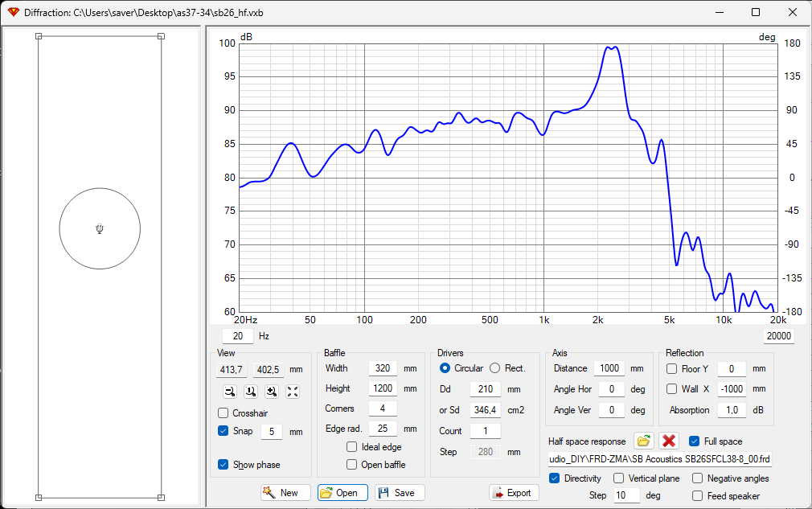The height and width of the screenshot is (509, 812).
Task: Click the Absorption dB input field
Action: point(732,409)
